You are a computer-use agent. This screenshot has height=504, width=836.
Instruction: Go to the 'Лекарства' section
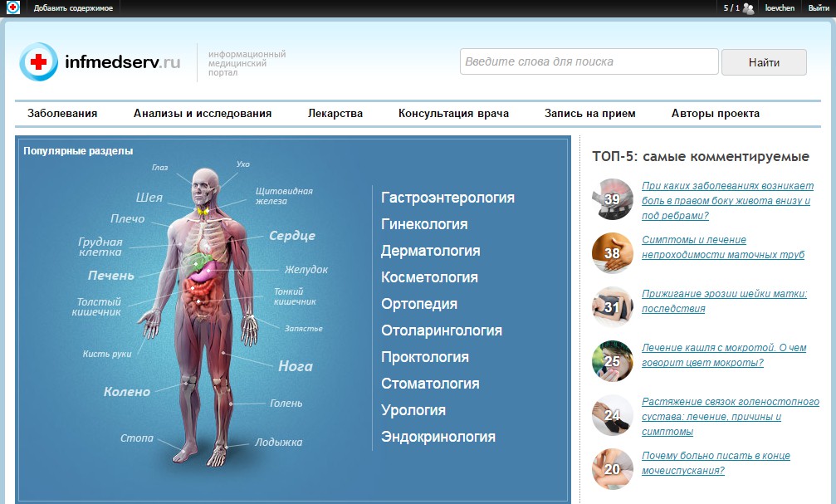(x=335, y=113)
